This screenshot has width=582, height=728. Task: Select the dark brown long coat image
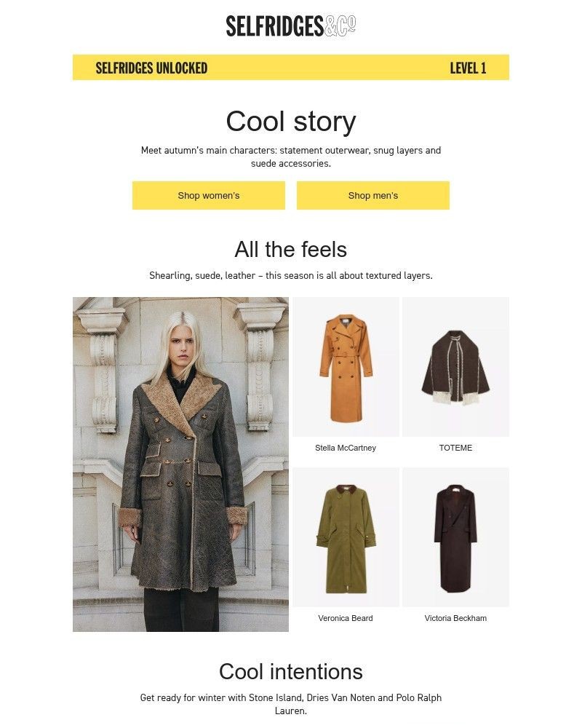click(x=455, y=537)
